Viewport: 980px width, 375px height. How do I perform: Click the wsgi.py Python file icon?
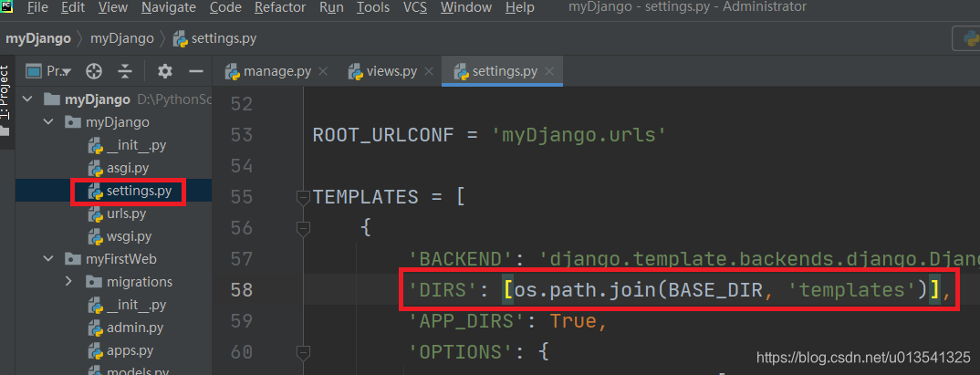tap(96, 237)
